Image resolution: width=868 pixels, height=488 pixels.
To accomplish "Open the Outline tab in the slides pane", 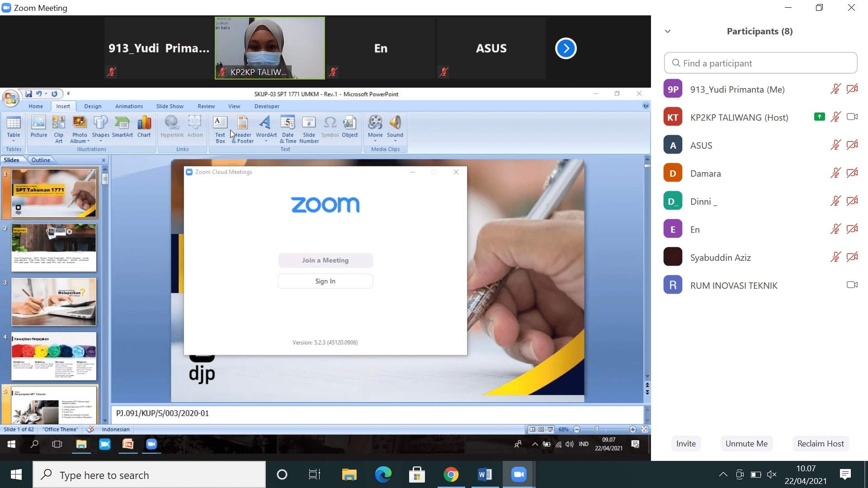I will pyautogui.click(x=41, y=160).
